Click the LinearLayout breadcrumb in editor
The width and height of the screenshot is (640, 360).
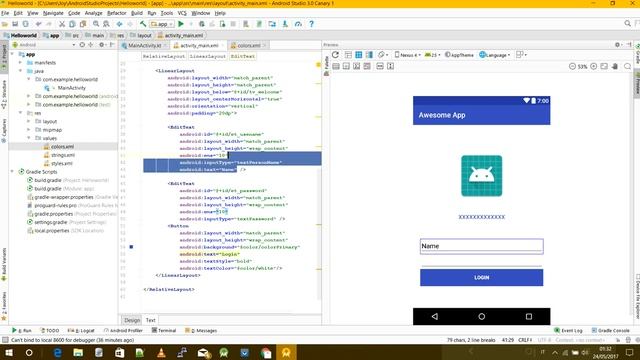coord(207,56)
